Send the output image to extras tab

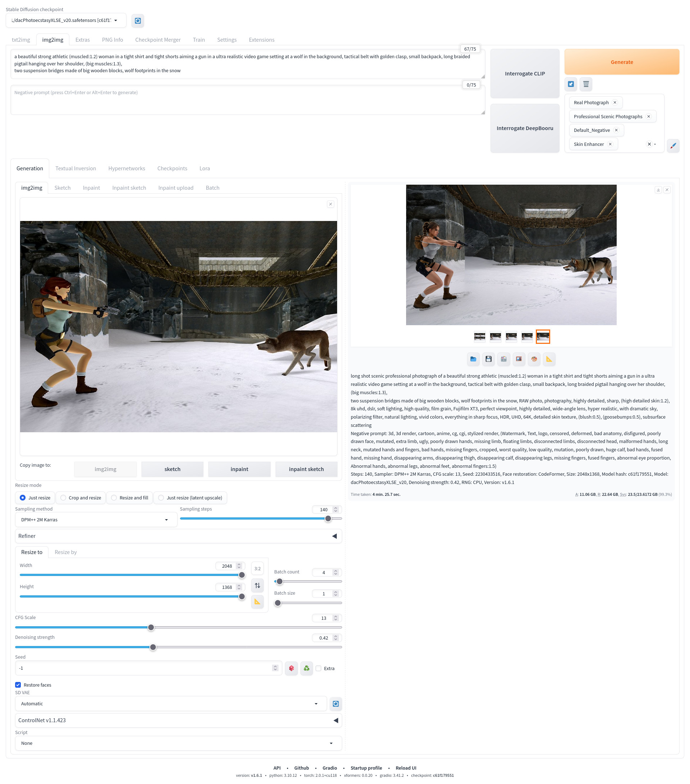[x=549, y=359]
